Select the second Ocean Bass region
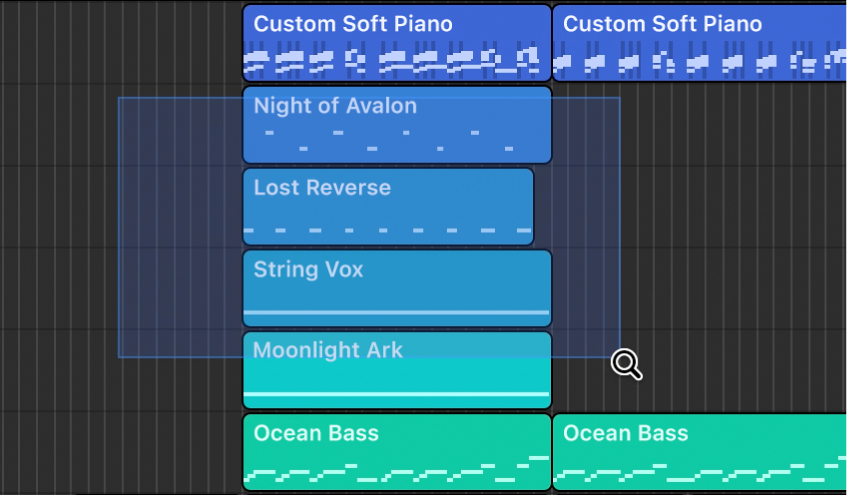849x497 pixels. click(x=700, y=453)
